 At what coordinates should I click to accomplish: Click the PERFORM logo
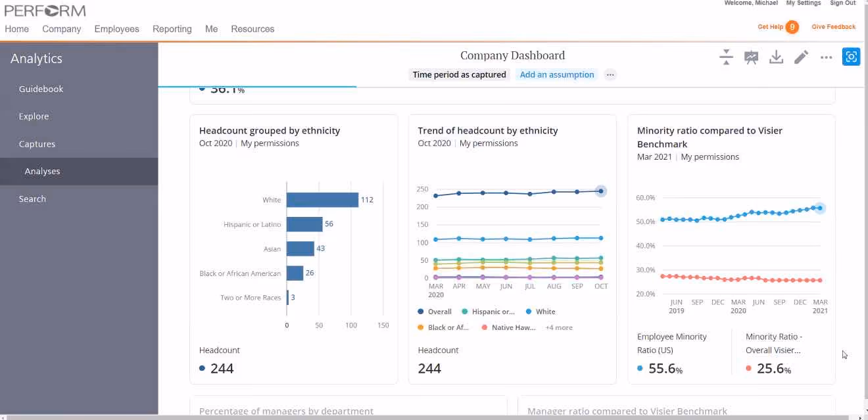(x=45, y=11)
